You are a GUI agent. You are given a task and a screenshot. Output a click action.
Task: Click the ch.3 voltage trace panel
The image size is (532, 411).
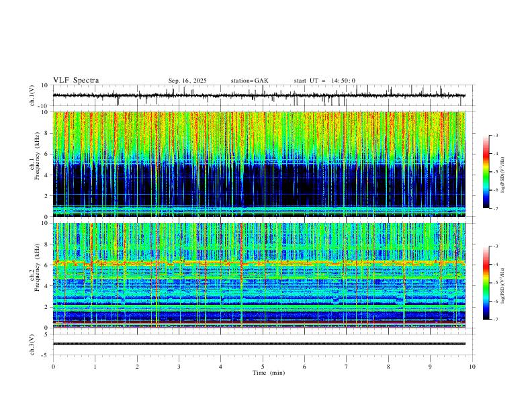pos(263,345)
